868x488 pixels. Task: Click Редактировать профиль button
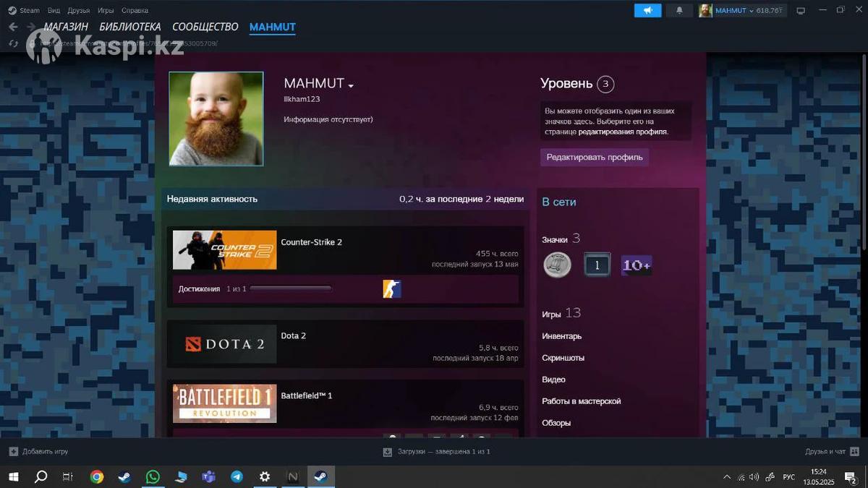[595, 157]
